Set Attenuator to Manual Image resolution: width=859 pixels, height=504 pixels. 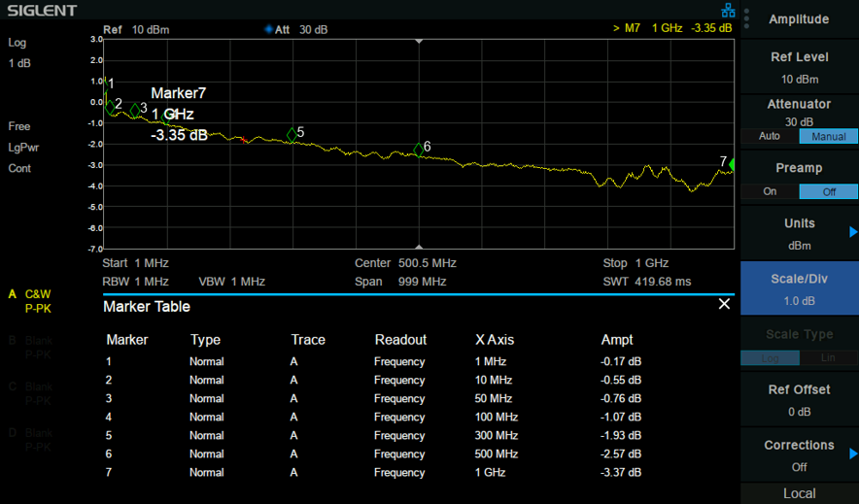click(828, 136)
